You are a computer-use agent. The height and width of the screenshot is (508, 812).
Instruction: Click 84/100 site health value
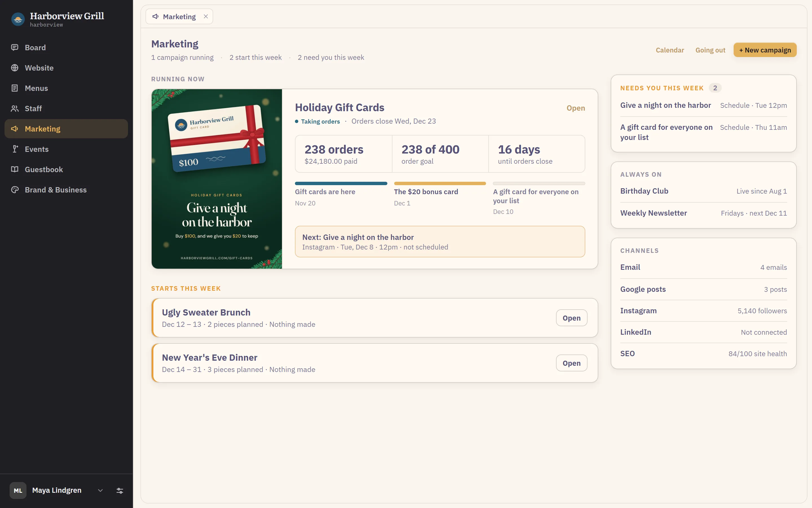[x=757, y=354]
